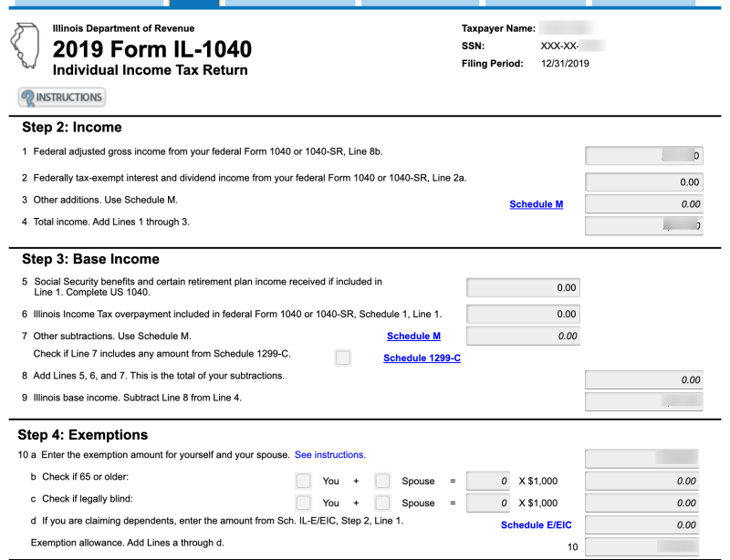Check the Line 7 Schedule 1299-C checkbox
Viewport: 730px width, 560px height.
pos(343,358)
